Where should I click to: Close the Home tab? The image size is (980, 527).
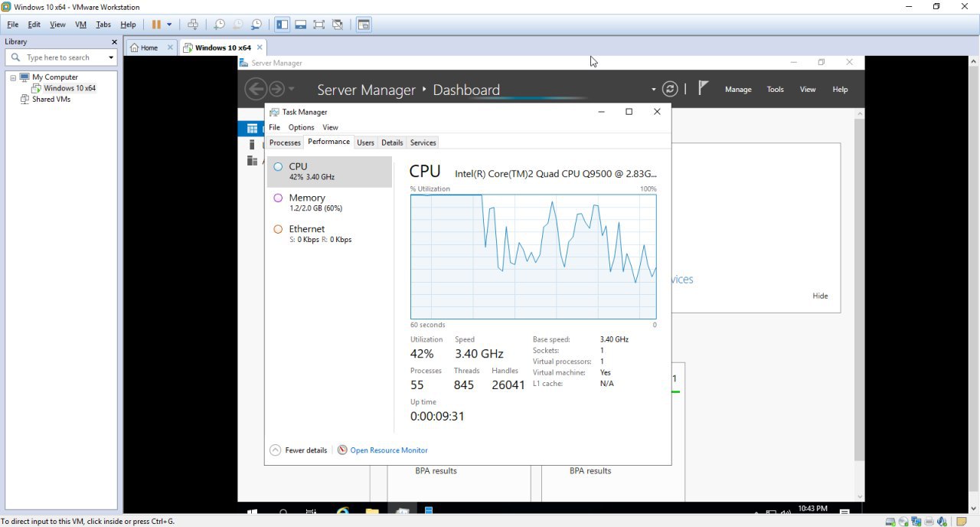pyautogui.click(x=170, y=47)
